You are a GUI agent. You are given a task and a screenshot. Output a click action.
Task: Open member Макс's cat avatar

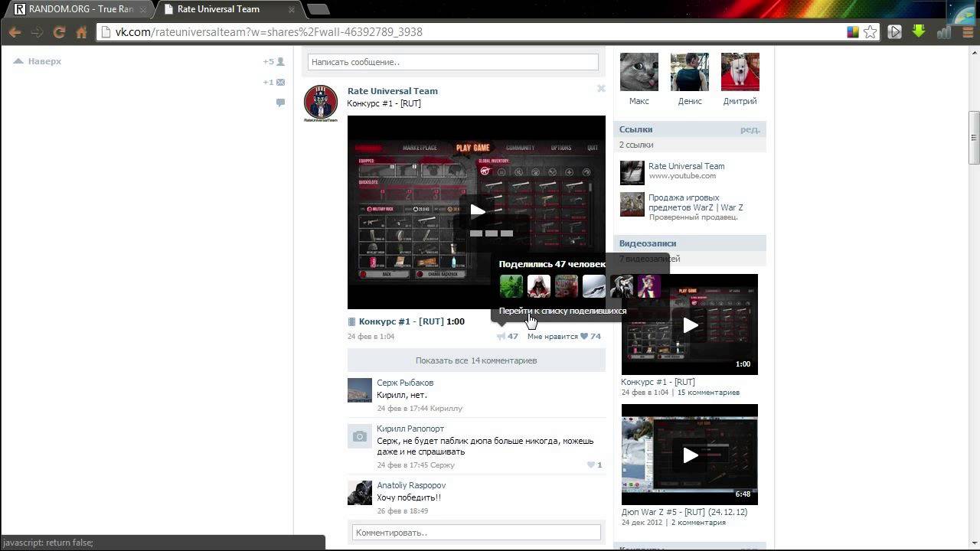[639, 72]
